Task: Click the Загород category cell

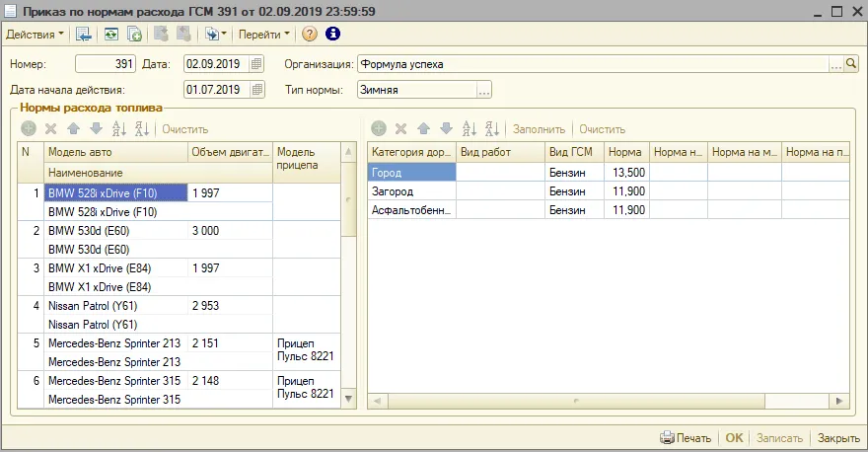Action: click(x=412, y=191)
